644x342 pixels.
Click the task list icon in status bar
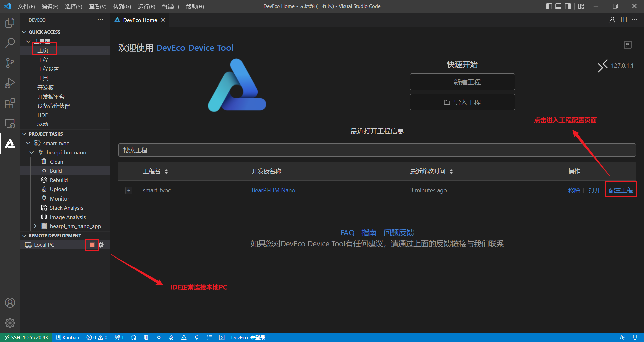click(209, 337)
